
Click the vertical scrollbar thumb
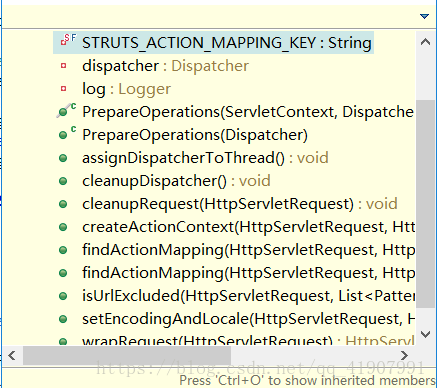425,204
